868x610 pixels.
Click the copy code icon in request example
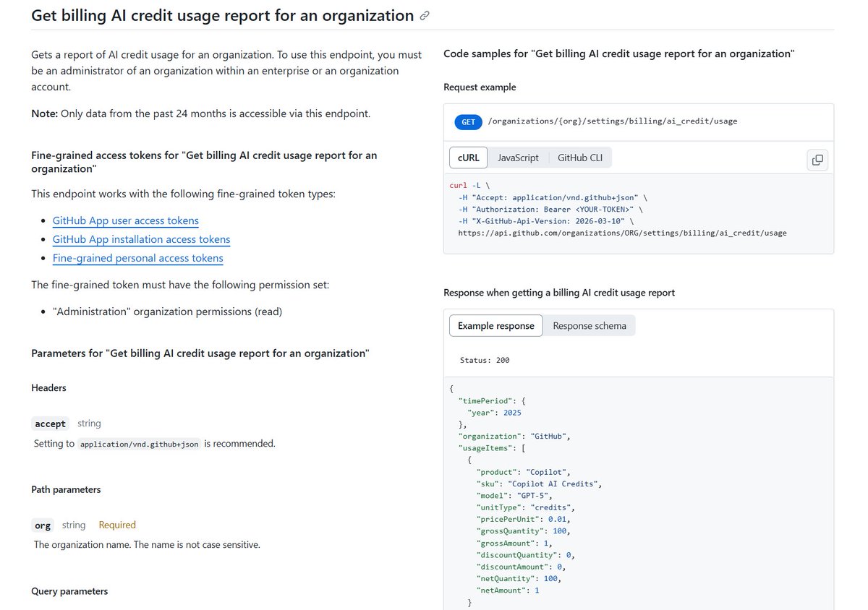coord(817,160)
